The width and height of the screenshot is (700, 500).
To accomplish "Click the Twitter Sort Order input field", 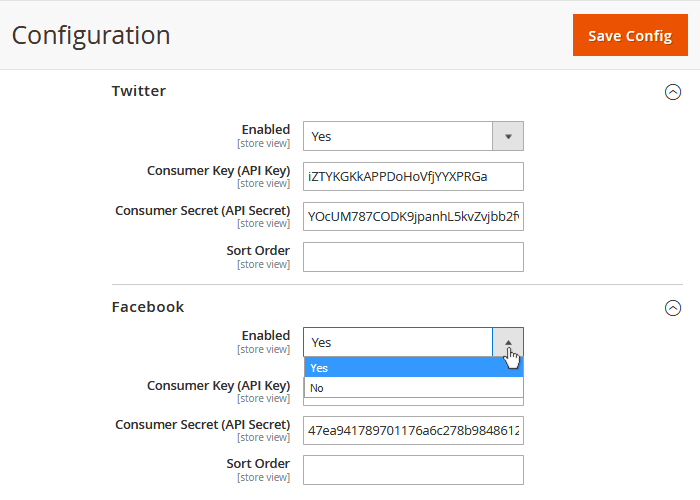I will click(x=413, y=257).
